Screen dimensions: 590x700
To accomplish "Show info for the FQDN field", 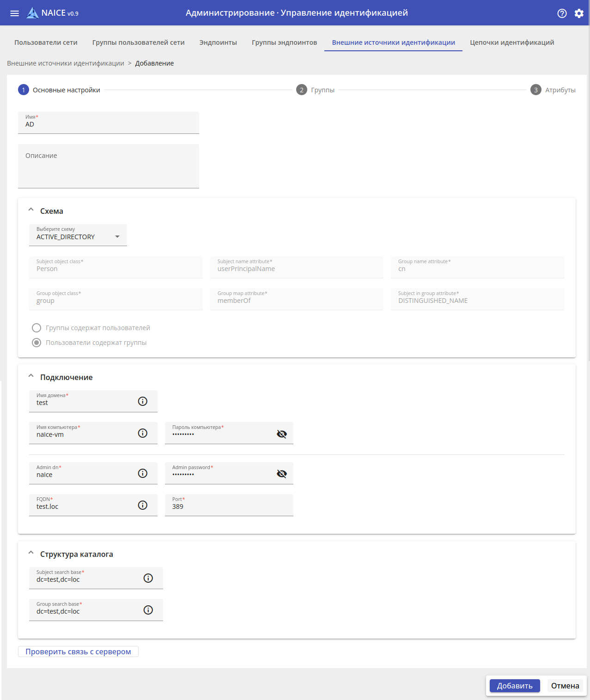I will 143,505.
